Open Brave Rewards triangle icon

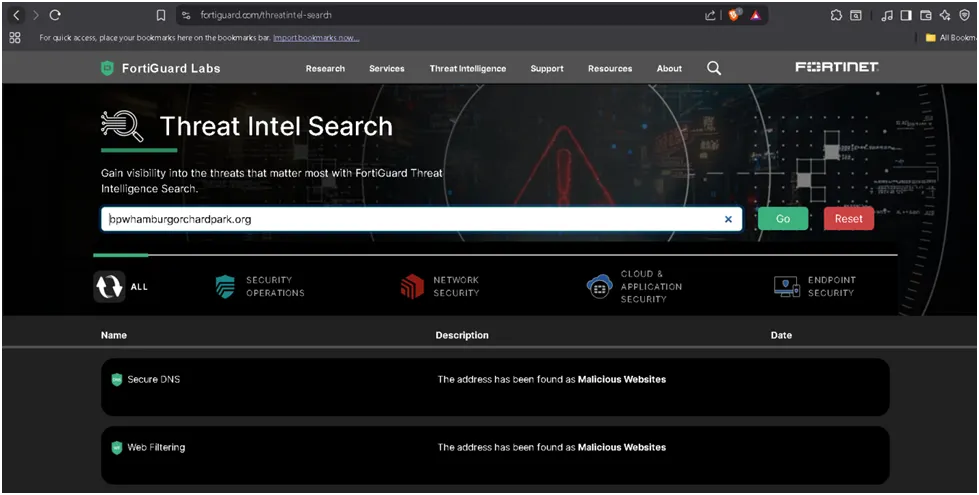pos(755,16)
